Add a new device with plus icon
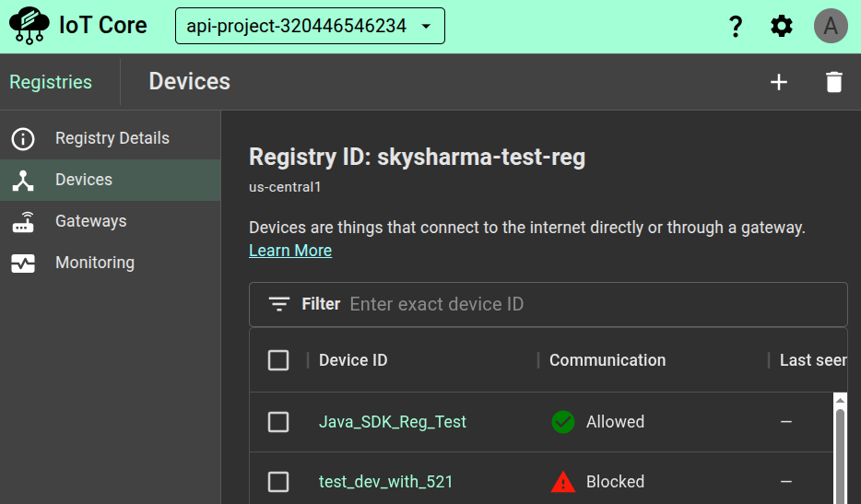The width and height of the screenshot is (861, 504). [779, 82]
